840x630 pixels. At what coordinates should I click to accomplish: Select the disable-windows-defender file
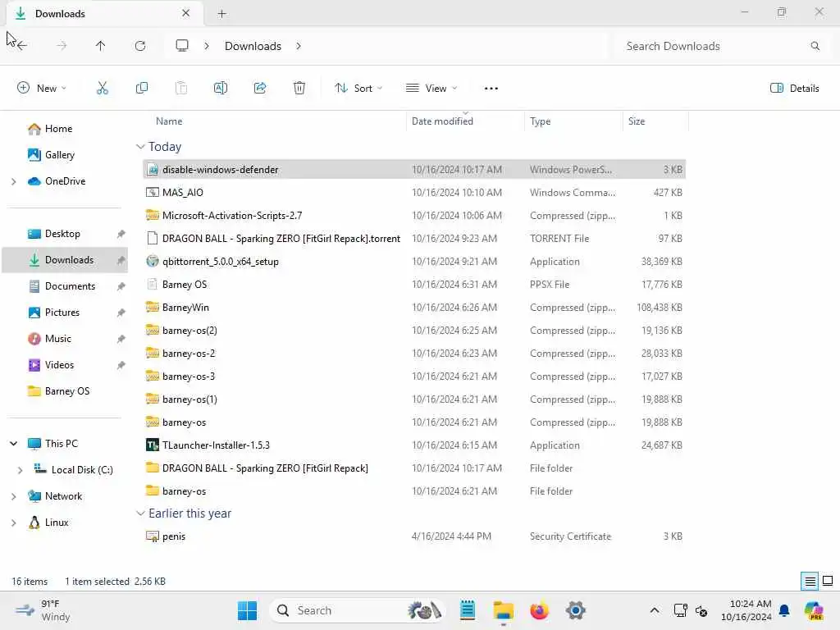[x=414, y=169]
